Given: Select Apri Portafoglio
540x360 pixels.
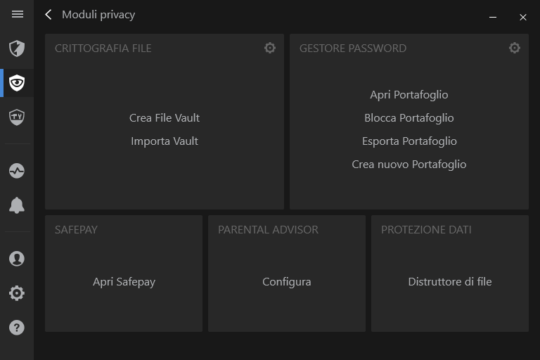Looking at the screenshot, I should tap(409, 95).
